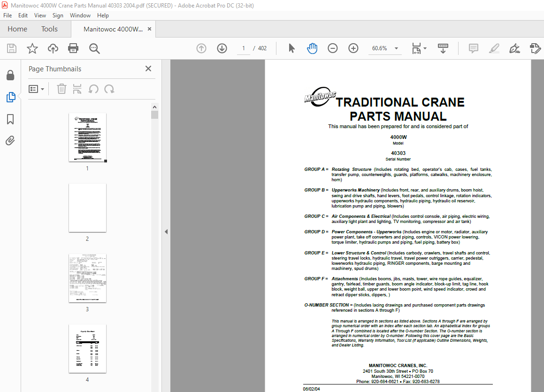The image size is (544, 392).
Task: Go to the next page with down arrow
Action: click(x=222, y=48)
